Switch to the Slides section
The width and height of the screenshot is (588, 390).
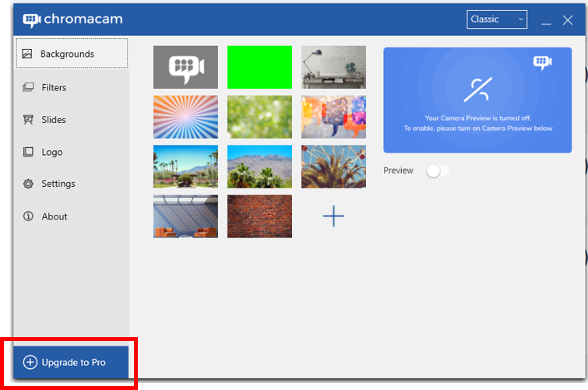[72, 120]
